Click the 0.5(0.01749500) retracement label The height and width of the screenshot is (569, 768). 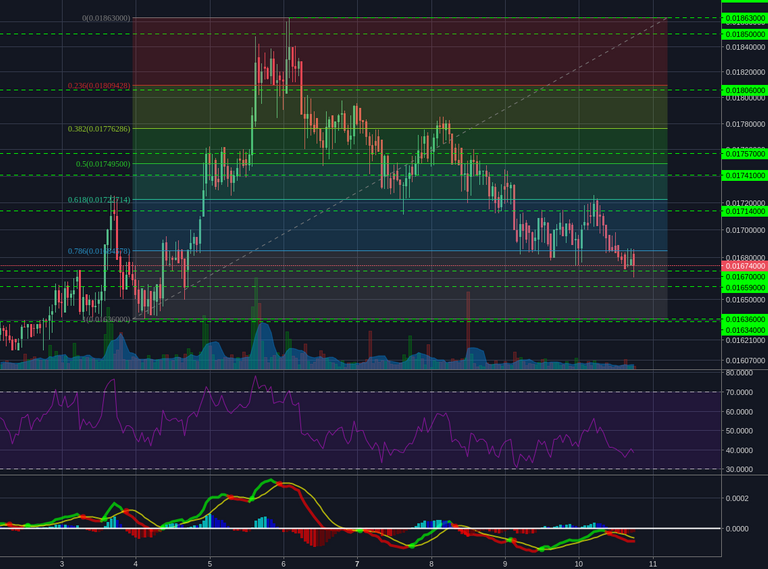pyautogui.click(x=103, y=164)
